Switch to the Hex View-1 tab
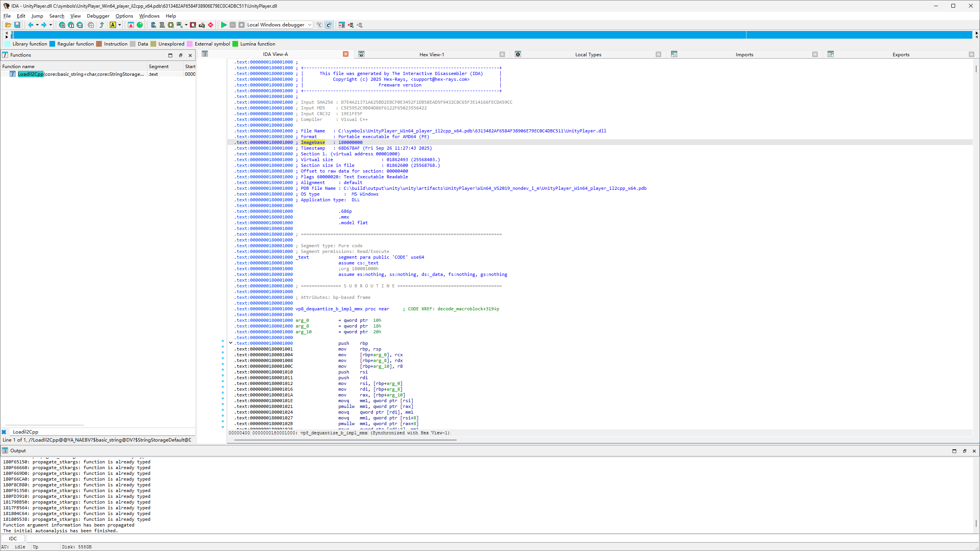Screen dimensions: 980x551 point(431,54)
